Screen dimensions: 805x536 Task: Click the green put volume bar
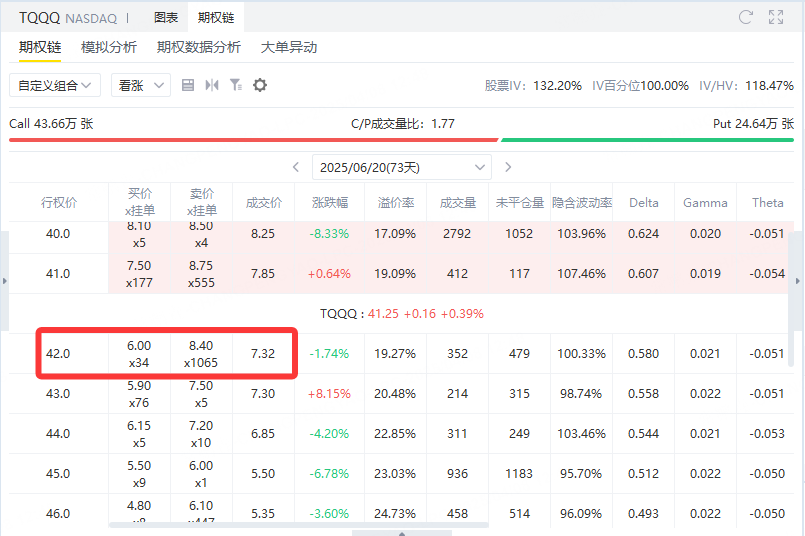647,140
